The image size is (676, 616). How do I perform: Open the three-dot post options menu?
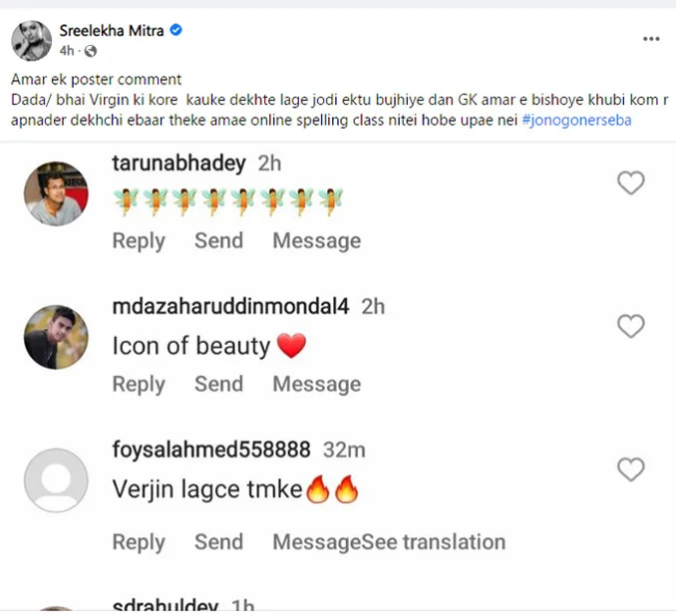click(651, 39)
